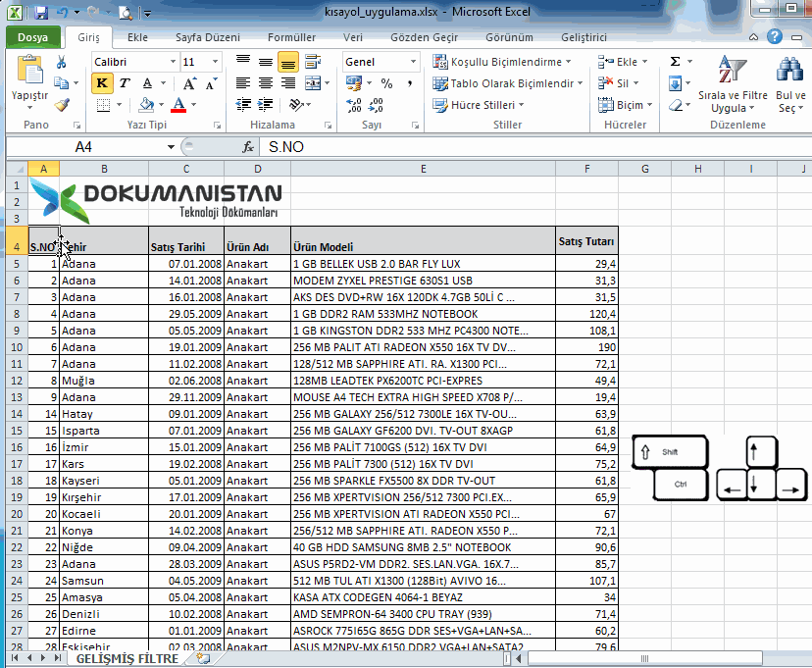Toggle top vertical alignment
This screenshot has width=812, height=668.
243,62
